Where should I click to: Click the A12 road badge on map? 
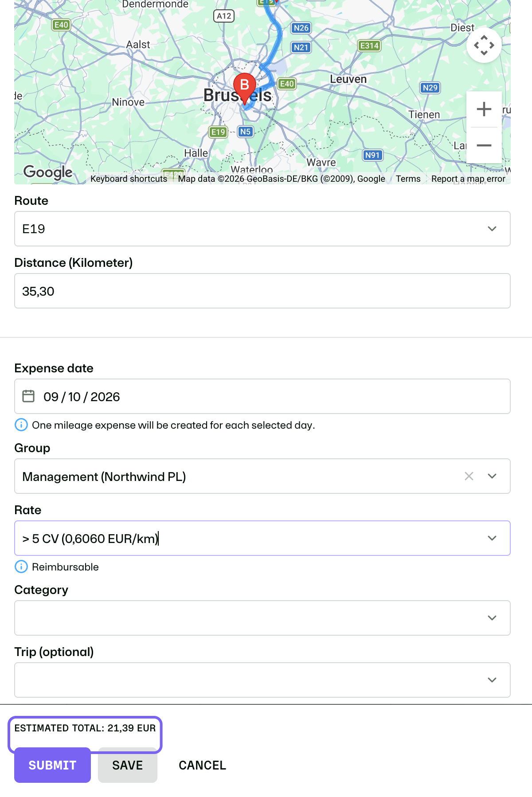pos(224,16)
